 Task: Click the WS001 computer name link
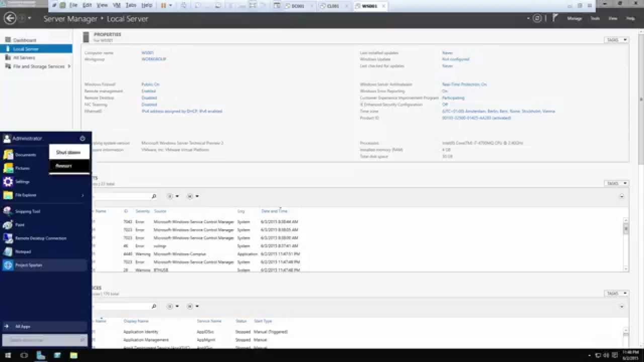tap(147, 53)
